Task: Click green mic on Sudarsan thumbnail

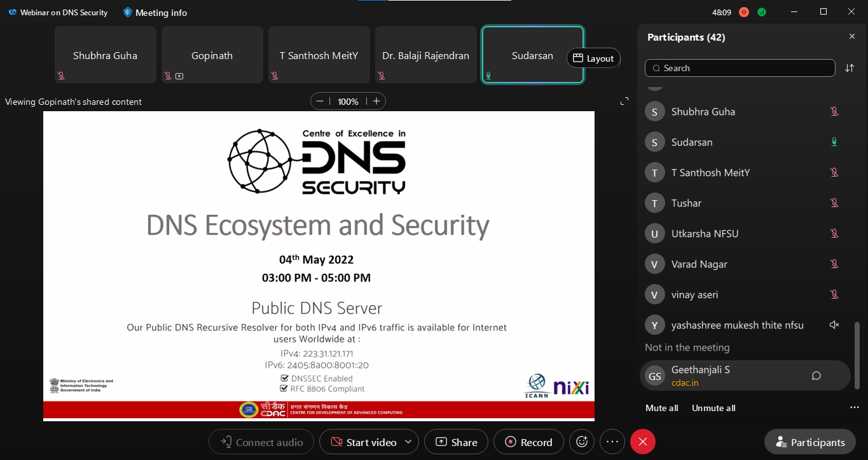Action: pos(489,76)
